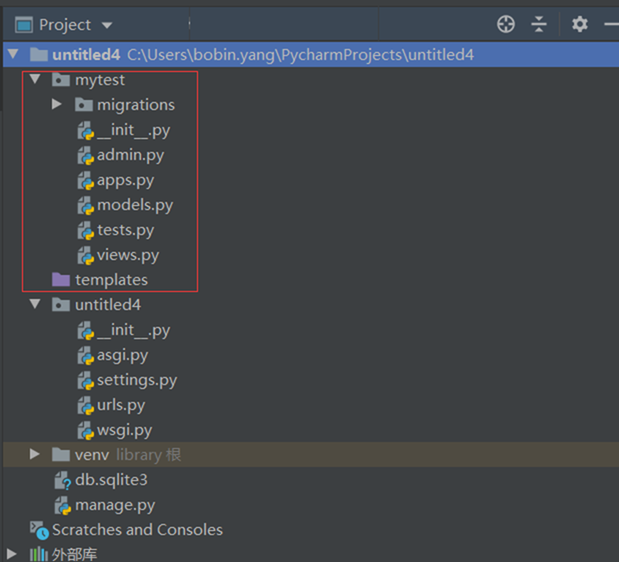The height and width of the screenshot is (562, 619).
Task: Select settings.py file
Action: pos(136,380)
